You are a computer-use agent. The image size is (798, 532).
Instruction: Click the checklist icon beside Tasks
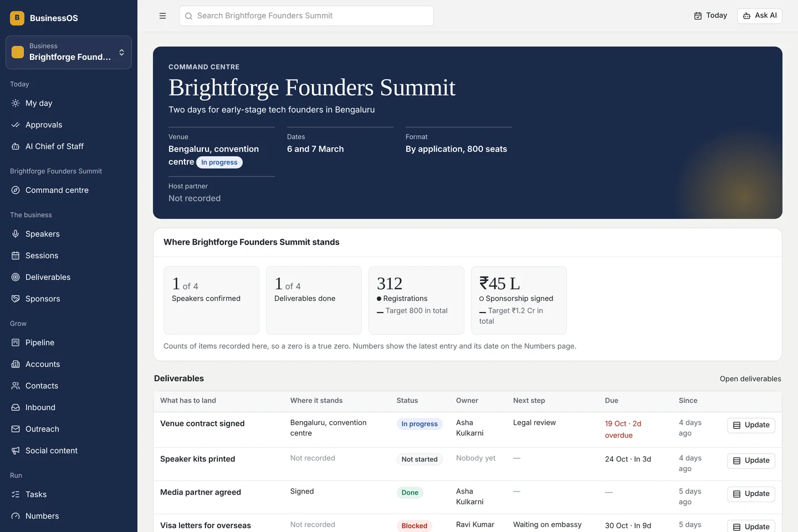16,494
